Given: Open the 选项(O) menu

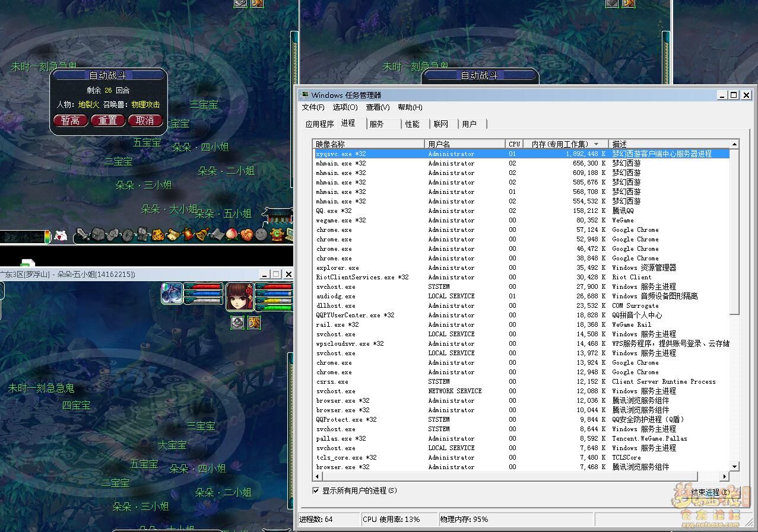Looking at the screenshot, I should tap(345, 107).
